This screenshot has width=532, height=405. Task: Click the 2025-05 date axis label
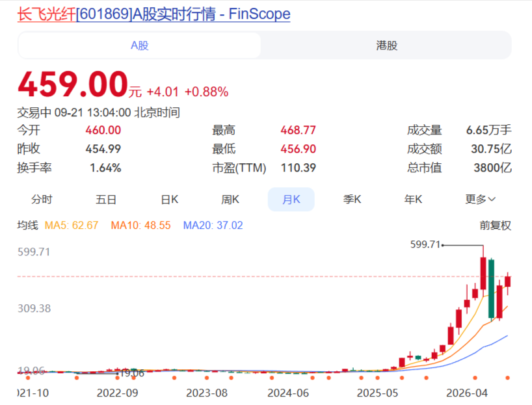[x=377, y=393]
